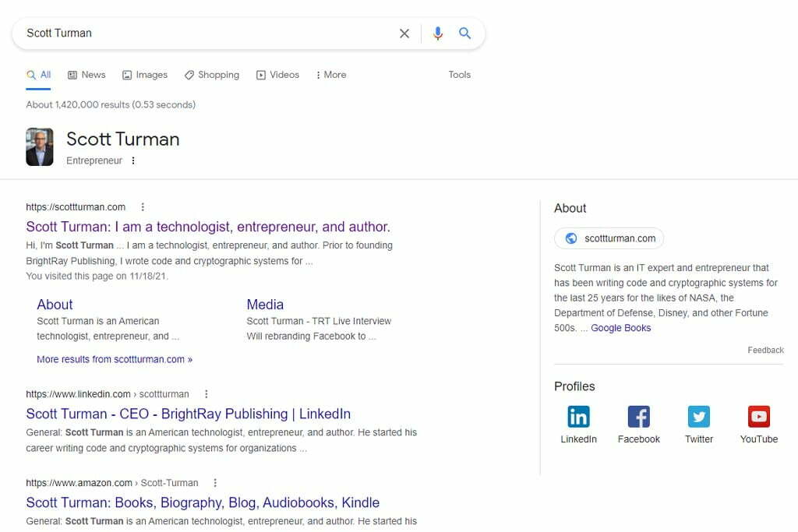Click the LinkedIn label under Profiles
798x532 pixels.
pos(579,439)
